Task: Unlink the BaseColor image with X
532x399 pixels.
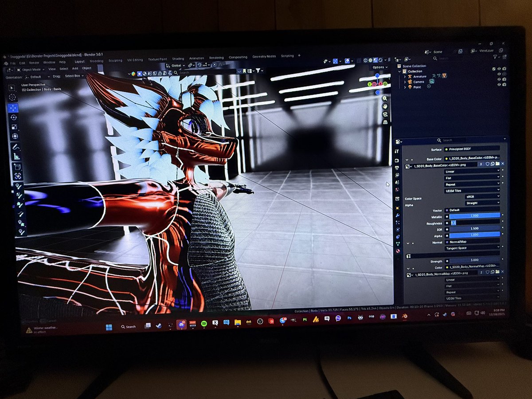Action: click(x=503, y=164)
